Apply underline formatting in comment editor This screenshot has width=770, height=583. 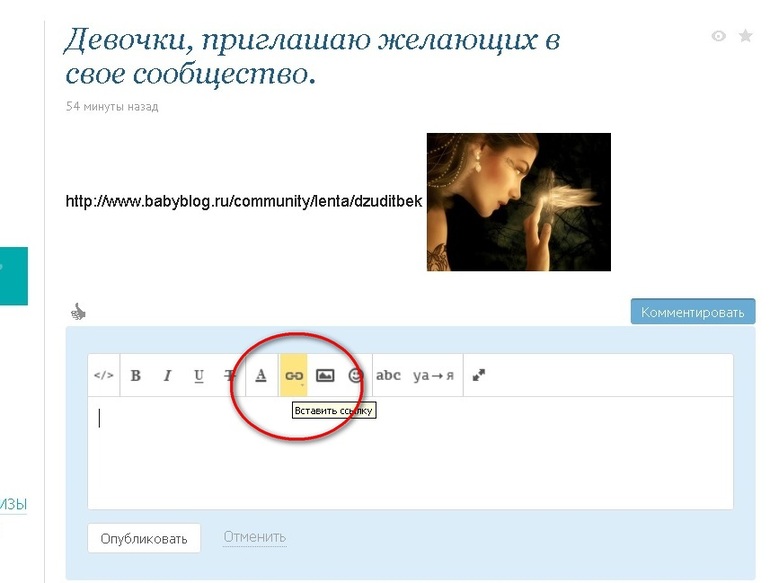pyautogui.click(x=199, y=376)
